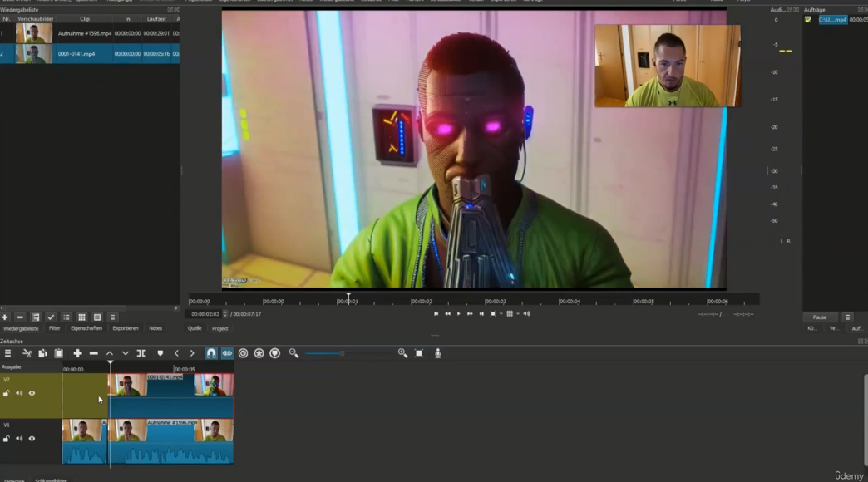Click the lift (up arrow) timeline icon
This screenshot has height=482, width=868.
pos(109,353)
